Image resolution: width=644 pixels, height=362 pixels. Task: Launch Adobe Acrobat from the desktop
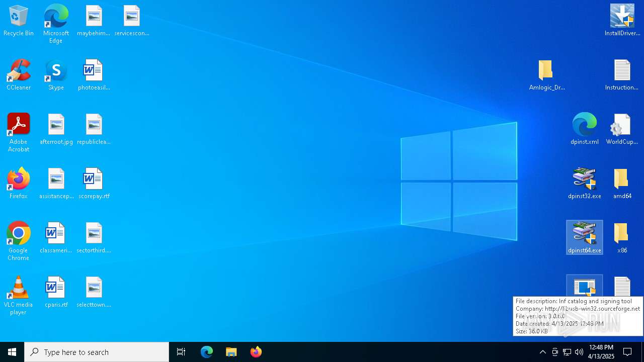(19, 133)
